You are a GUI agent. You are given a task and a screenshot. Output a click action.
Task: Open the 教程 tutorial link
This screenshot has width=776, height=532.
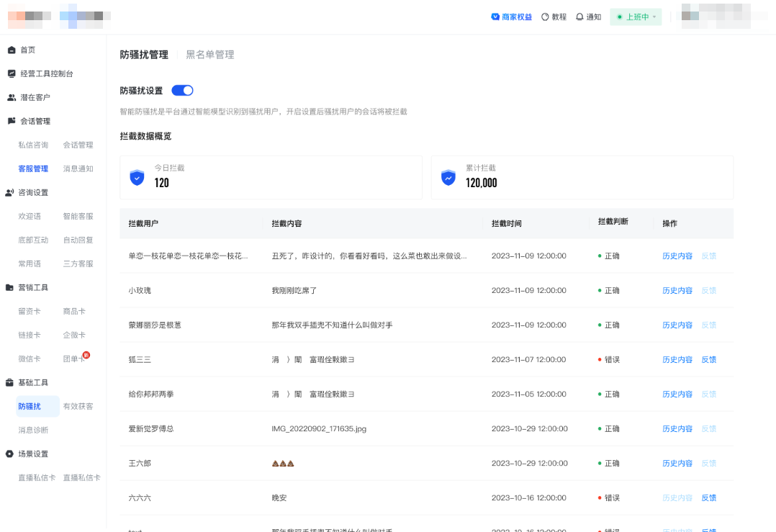554,17
